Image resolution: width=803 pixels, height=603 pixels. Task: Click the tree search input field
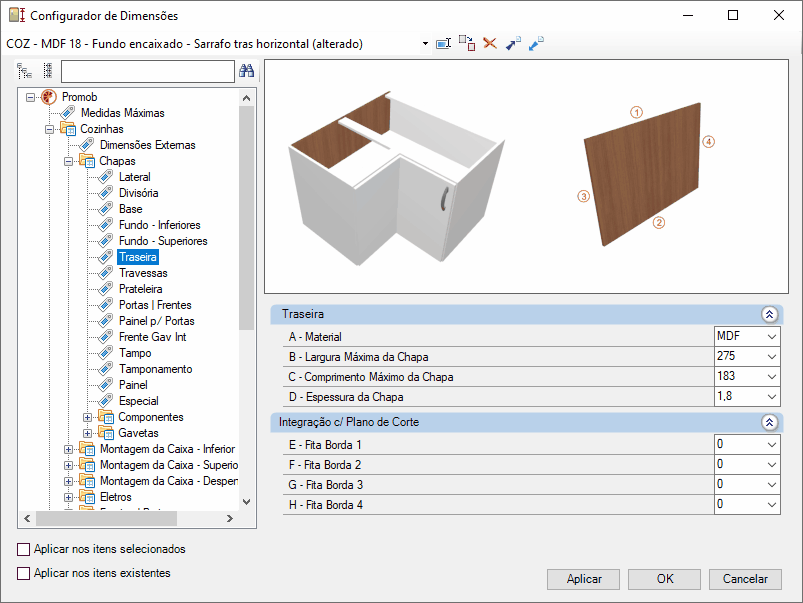click(147, 71)
